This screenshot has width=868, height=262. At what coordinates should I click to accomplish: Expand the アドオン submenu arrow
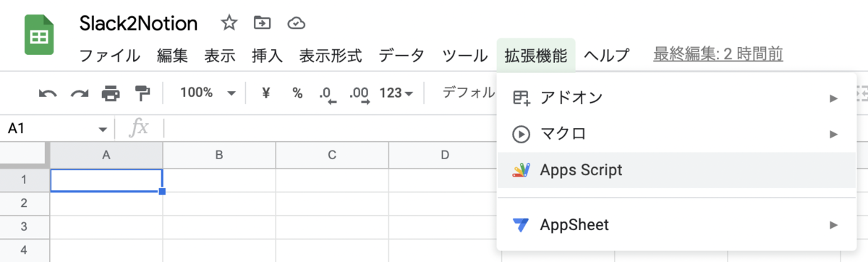click(x=834, y=98)
